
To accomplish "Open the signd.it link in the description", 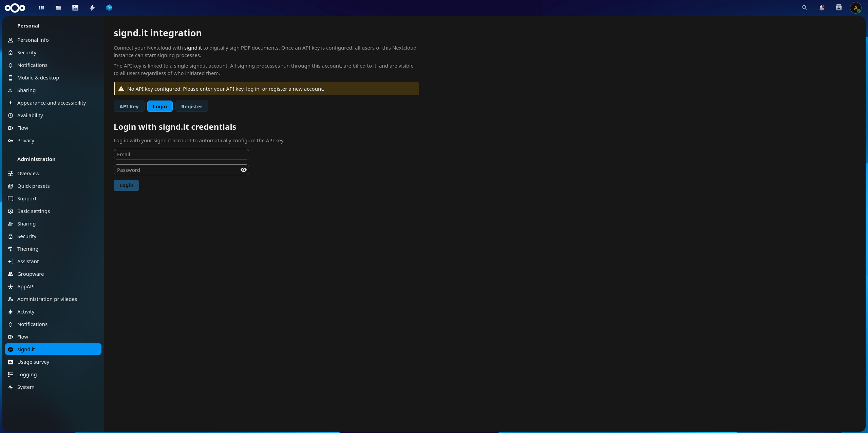I will pyautogui.click(x=192, y=48).
